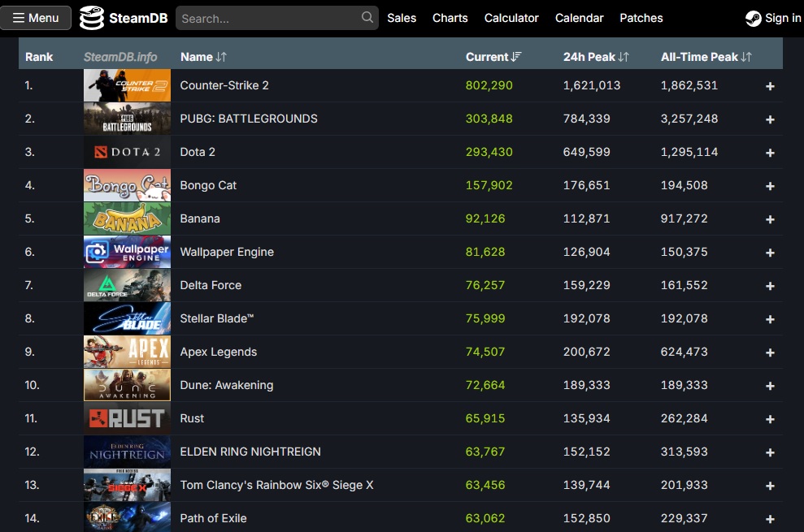Expand the Apex Legends row plus icon
The height and width of the screenshot is (532, 804).
(x=770, y=353)
